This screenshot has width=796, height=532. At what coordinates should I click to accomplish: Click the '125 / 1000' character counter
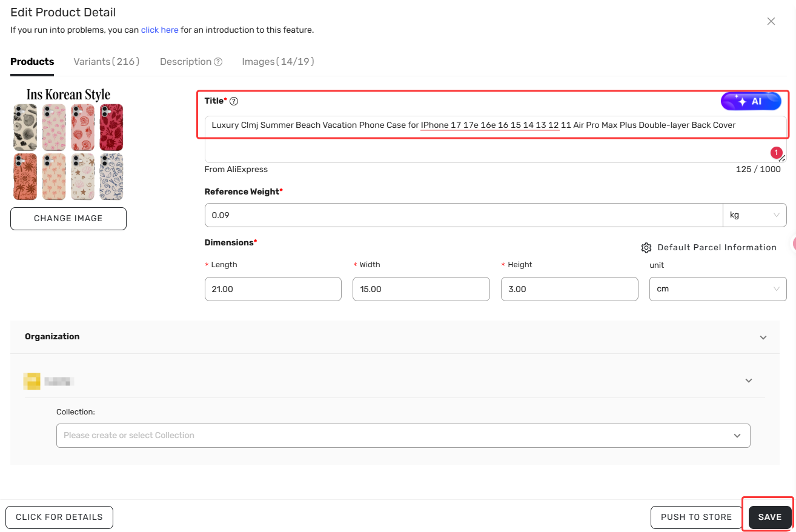[x=758, y=170]
